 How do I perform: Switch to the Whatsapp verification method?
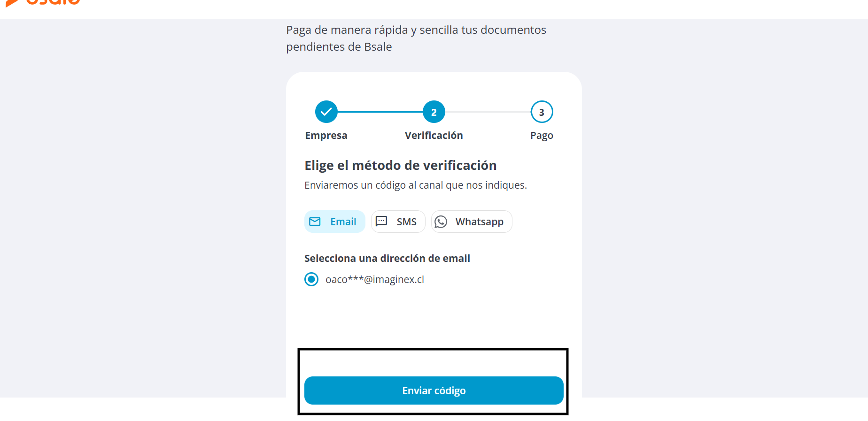pyautogui.click(x=472, y=222)
